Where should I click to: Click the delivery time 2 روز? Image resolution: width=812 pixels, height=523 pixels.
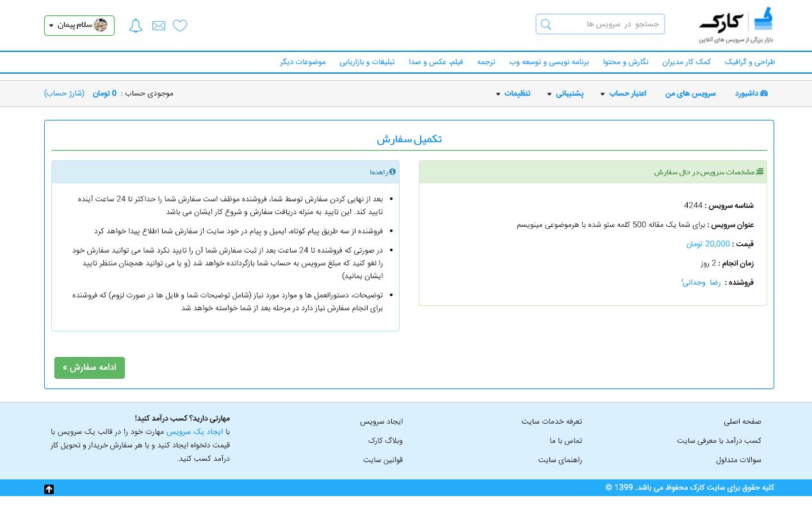(708, 263)
